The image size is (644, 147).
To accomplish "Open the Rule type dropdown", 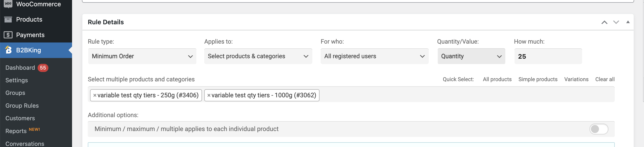I will (x=142, y=56).
